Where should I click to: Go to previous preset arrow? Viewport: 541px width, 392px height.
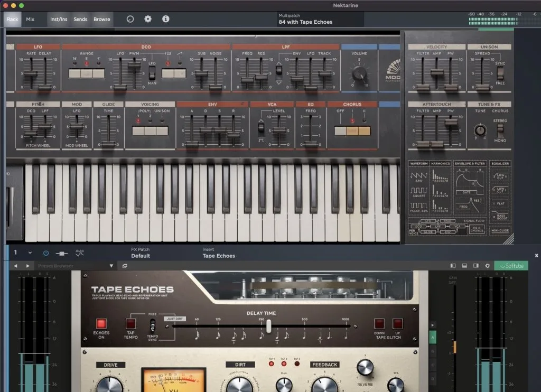click(15, 266)
